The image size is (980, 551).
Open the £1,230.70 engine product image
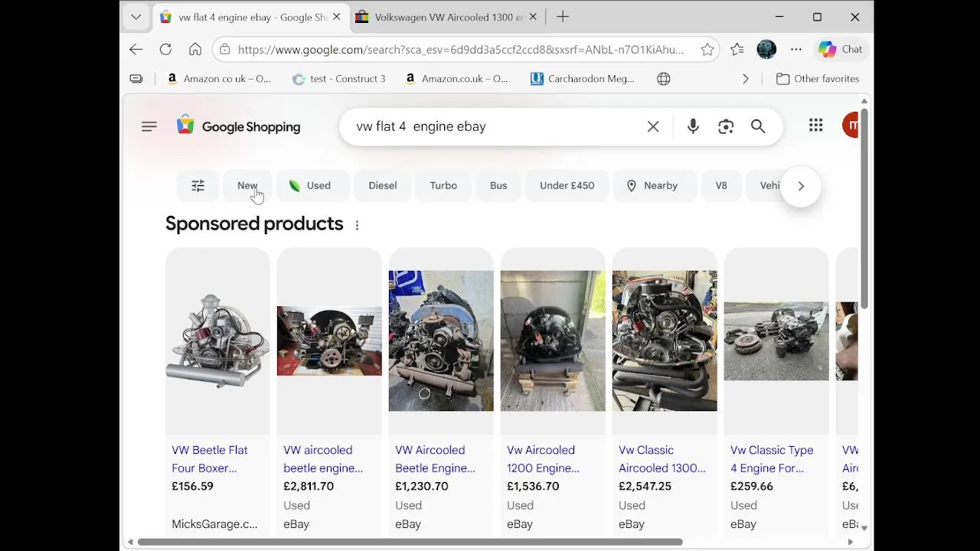[441, 341]
